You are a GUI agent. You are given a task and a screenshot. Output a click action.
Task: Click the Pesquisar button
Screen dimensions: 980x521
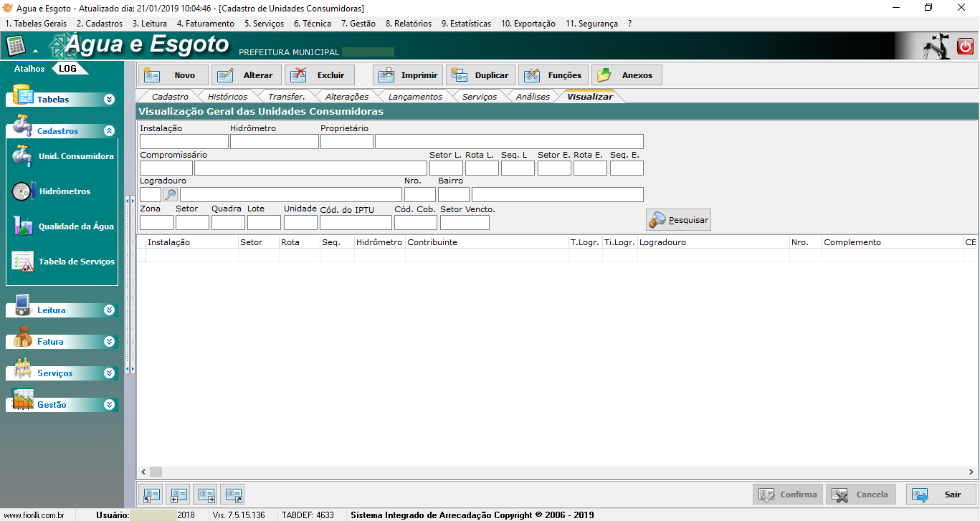(678, 220)
